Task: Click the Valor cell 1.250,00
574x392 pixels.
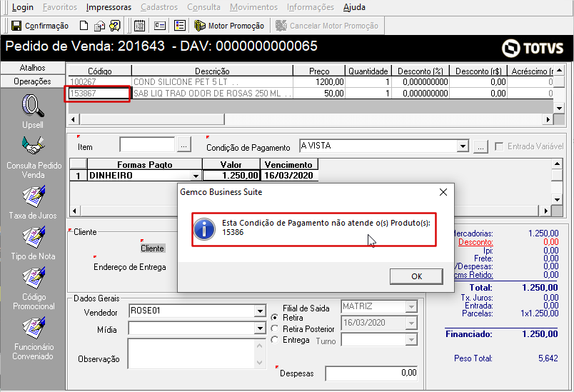Action: 231,176
